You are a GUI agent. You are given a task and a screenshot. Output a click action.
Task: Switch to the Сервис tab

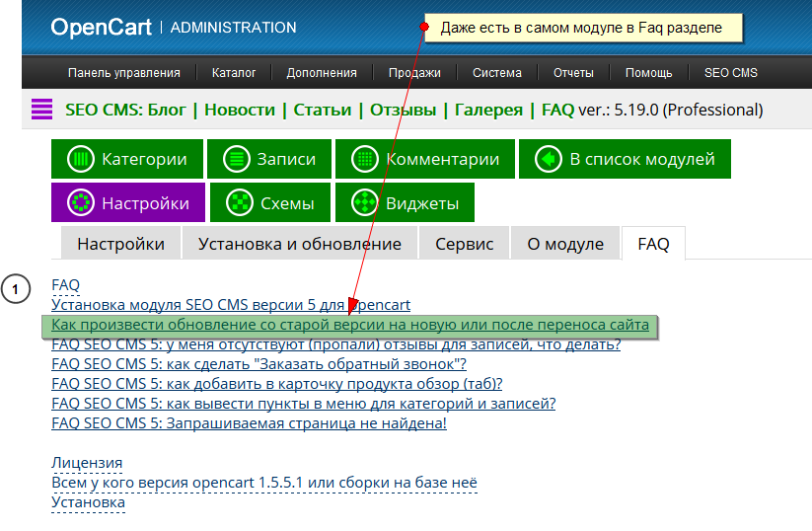tap(464, 243)
